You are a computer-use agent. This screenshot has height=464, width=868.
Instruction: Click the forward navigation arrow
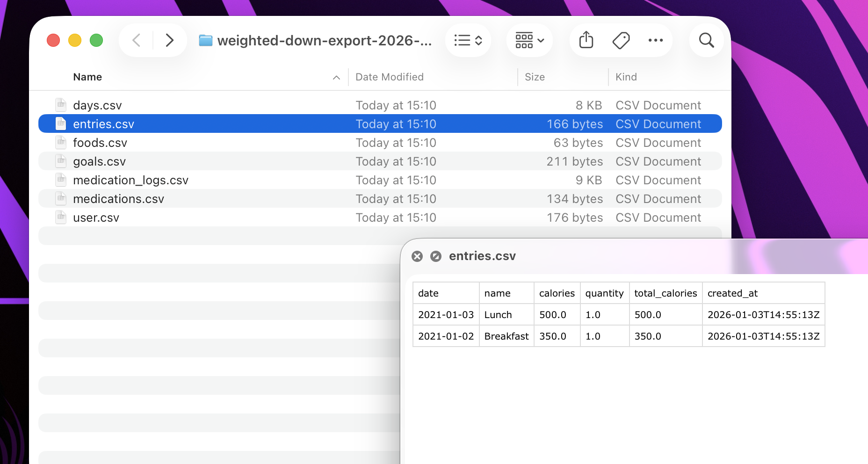click(x=169, y=40)
